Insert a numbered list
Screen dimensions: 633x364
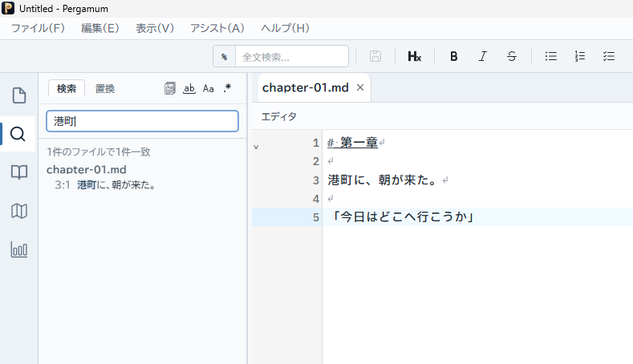click(580, 56)
